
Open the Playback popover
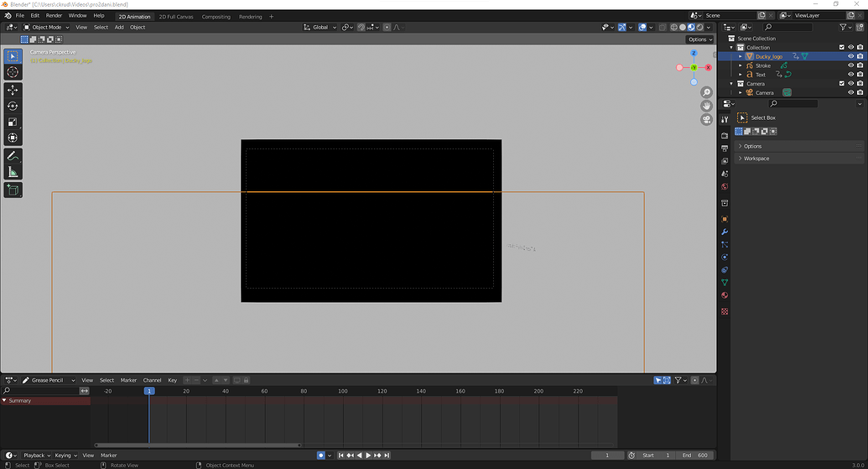click(x=37, y=456)
